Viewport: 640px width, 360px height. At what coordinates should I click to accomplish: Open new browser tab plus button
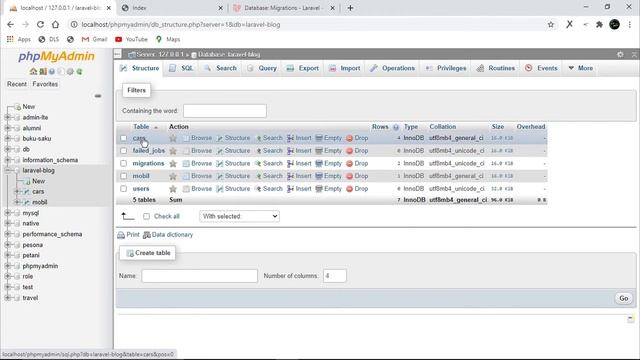[350, 8]
